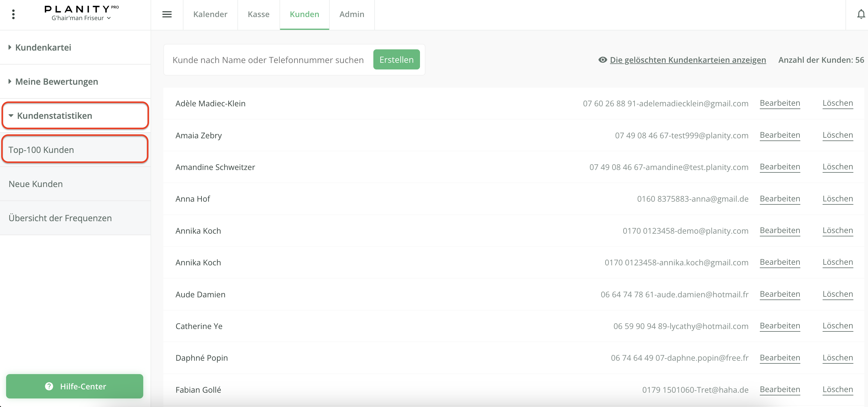Collapse the Kundenstatistiken section
The height and width of the screenshot is (407, 868).
click(55, 115)
